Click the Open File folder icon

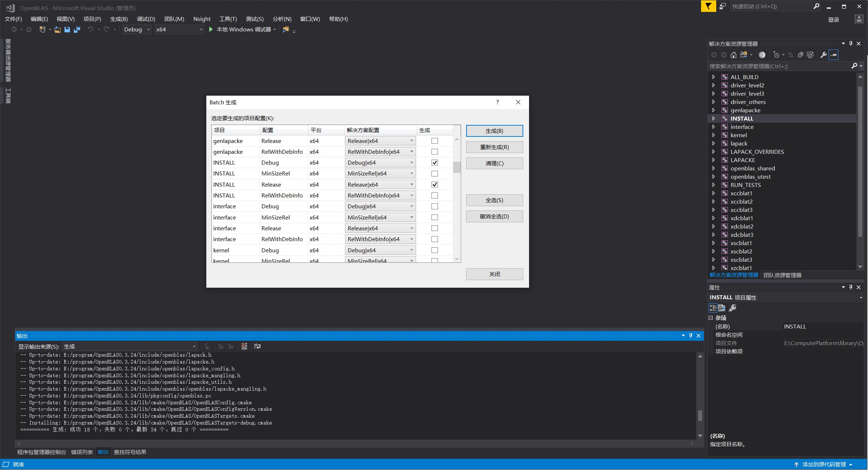57,30
